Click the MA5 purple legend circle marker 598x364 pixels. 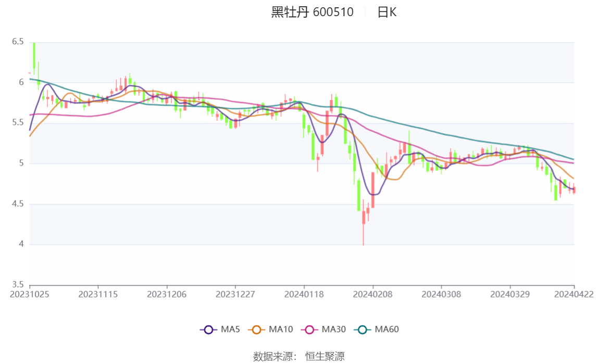point(209,329)
